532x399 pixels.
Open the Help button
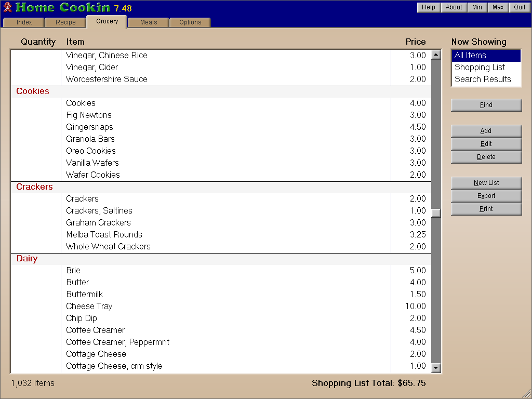[429, 7]
